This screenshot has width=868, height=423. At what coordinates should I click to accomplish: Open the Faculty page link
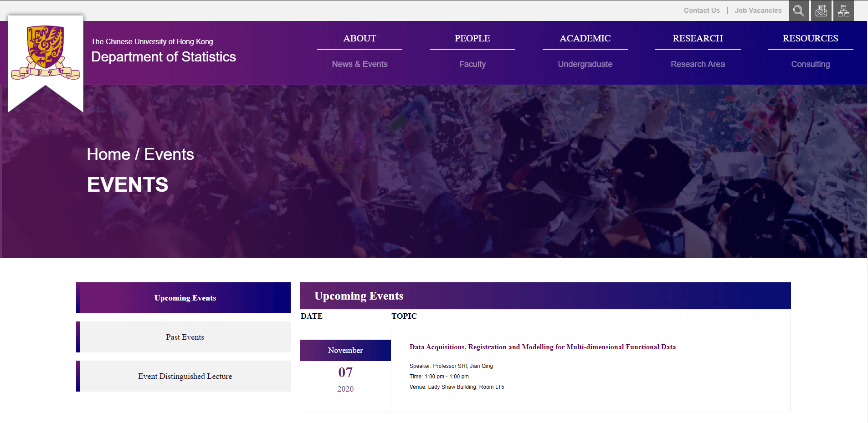[472, 64]
